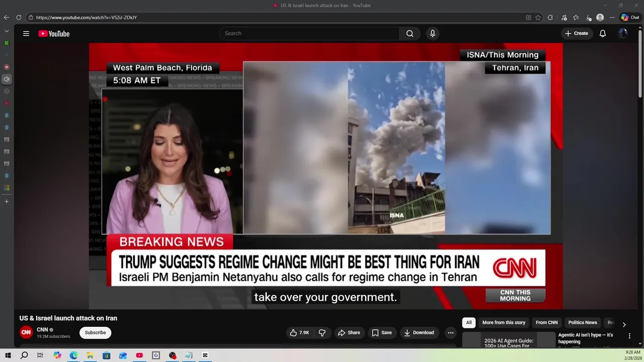This screenshot has height=362, width=644.
Task: Open the CNN channel name link
Action: (42, 330)
